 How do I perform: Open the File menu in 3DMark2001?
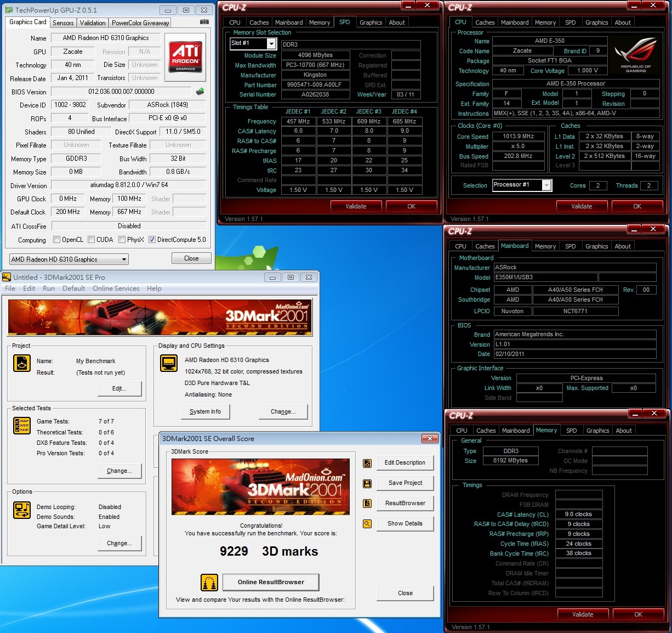point(10,289)
